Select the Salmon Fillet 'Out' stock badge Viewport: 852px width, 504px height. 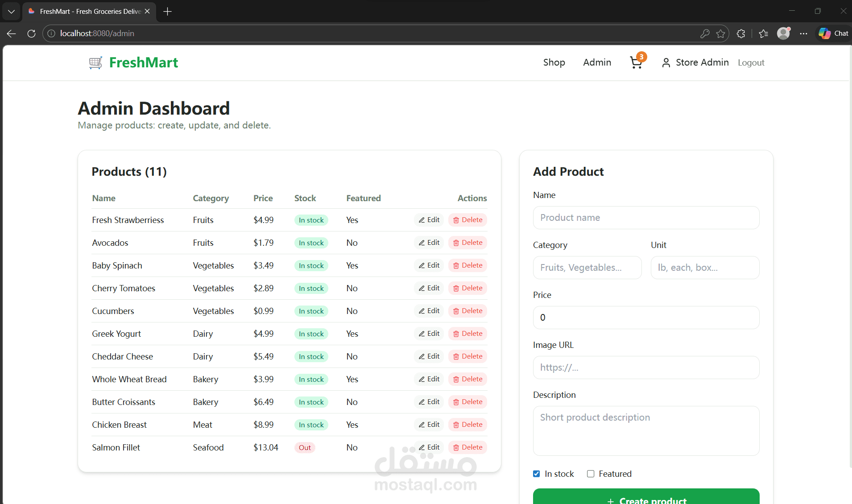point(305,447)
